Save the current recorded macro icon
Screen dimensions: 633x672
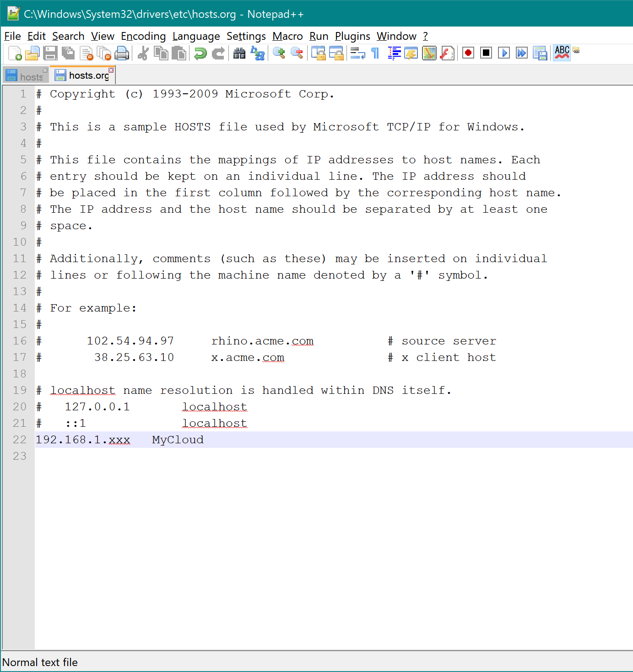(540, 54)
